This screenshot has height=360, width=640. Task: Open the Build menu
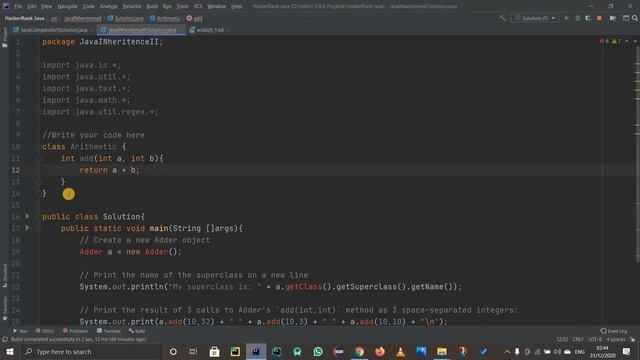152,6
